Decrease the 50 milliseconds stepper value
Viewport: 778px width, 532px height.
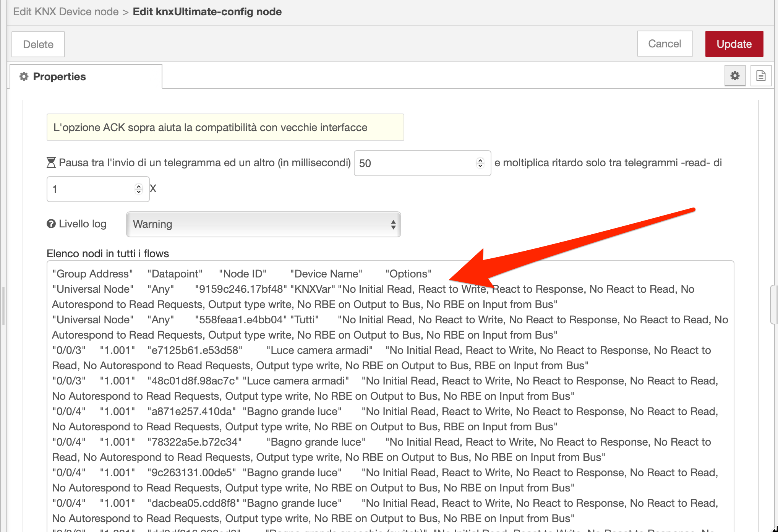point(480,166)
